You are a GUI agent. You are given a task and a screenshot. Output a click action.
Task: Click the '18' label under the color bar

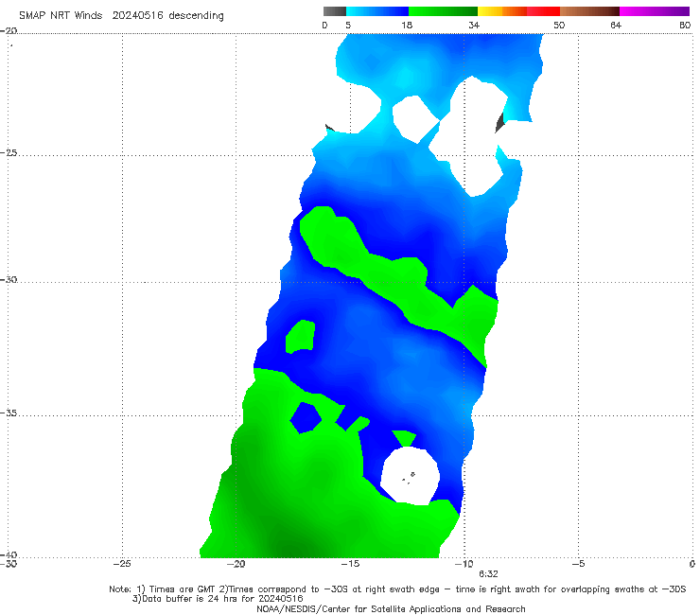407,25
